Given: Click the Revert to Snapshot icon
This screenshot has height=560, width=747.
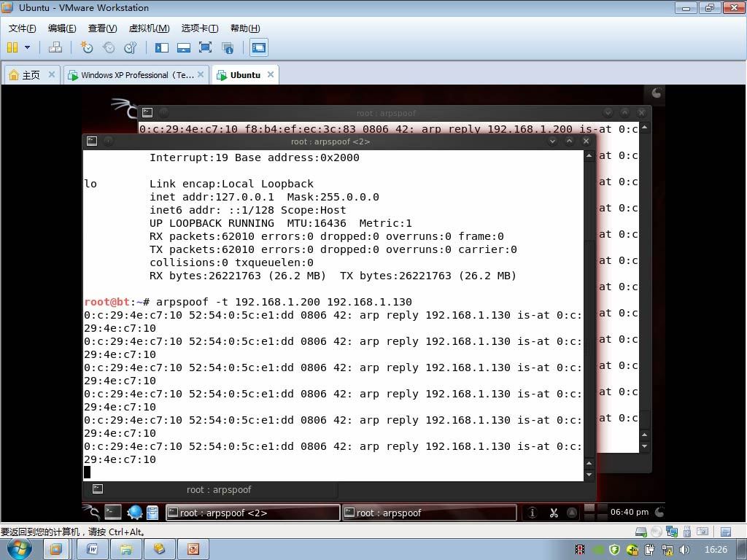Looking at the screenshot, I should tap(109, 47).
